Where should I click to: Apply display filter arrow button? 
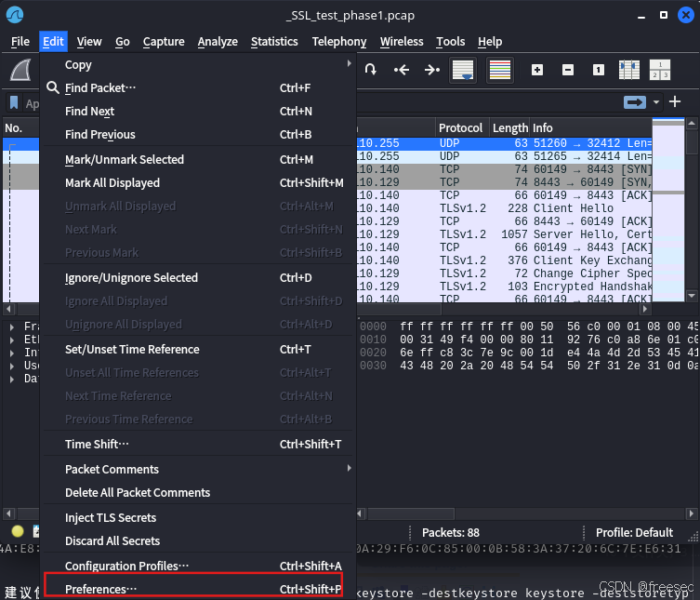point(635,102)
